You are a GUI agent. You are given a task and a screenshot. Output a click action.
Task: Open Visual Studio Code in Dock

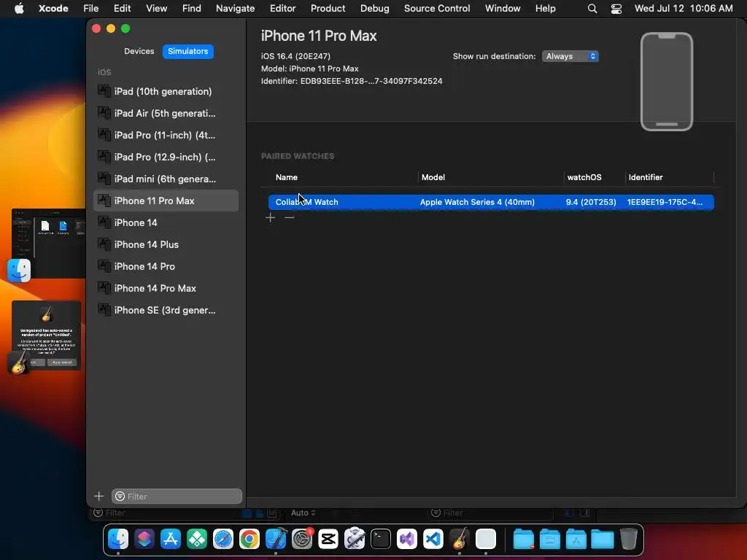[433, 539]
